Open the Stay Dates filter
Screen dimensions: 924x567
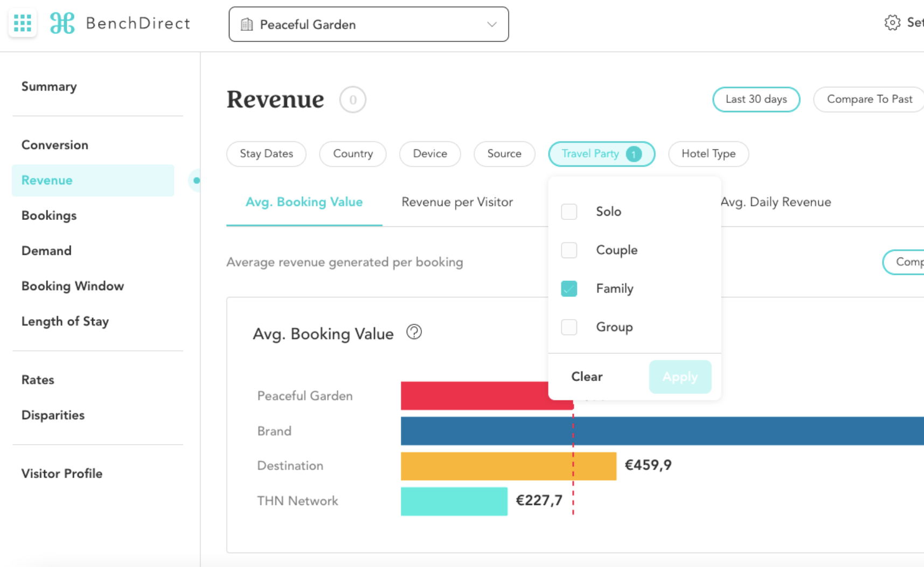266,154
